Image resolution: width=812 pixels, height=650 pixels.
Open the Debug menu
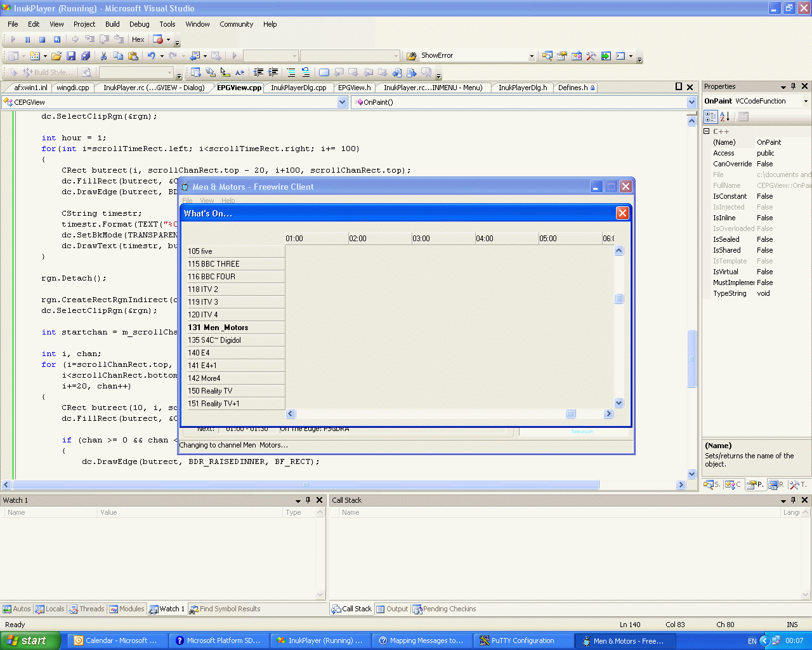(x=140, y=24)
